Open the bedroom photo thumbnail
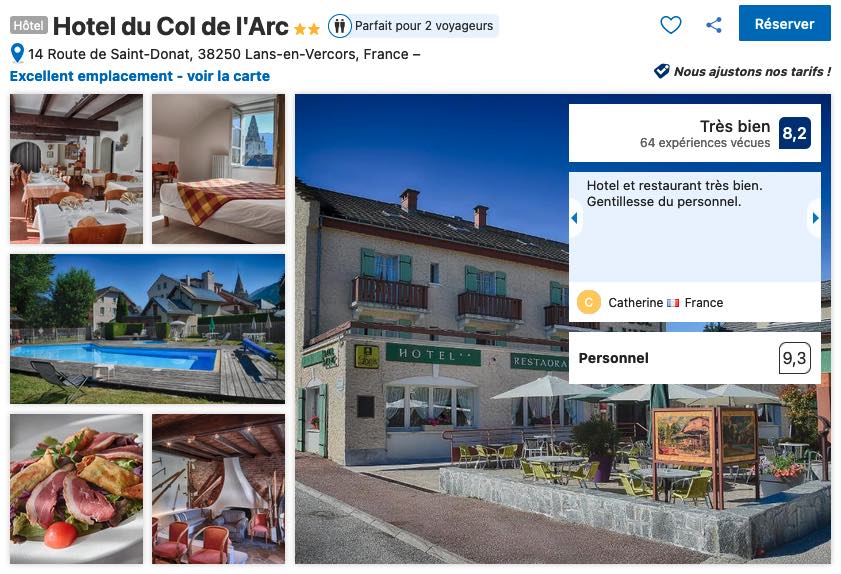This screenshot has width=841, height=574. (x=218, y=169)
